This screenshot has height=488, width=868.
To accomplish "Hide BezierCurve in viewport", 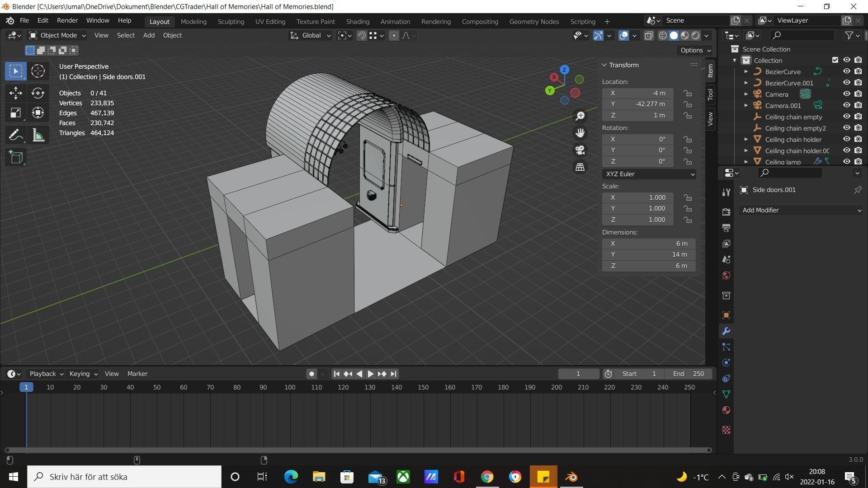I will [846, 71].
